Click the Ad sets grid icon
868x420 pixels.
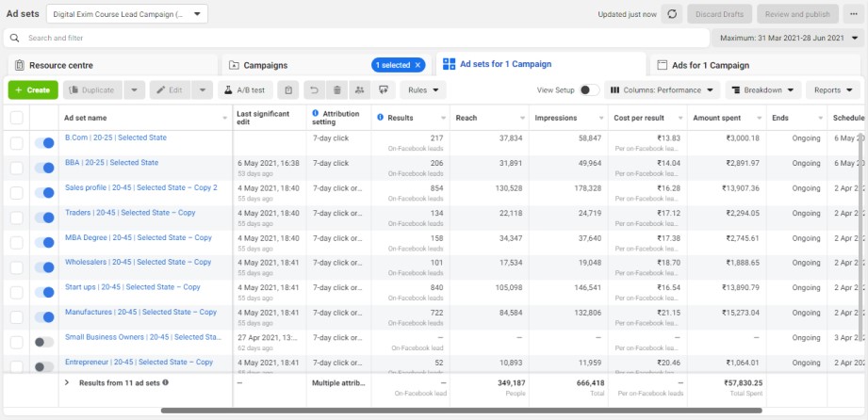coord(450,64)
